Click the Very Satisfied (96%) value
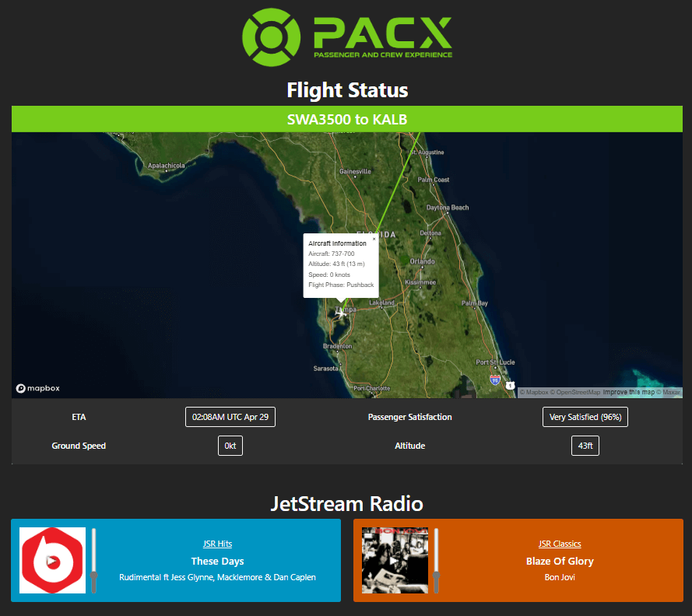This screenshot has width=692, height=616. click(x=585, y=417)
